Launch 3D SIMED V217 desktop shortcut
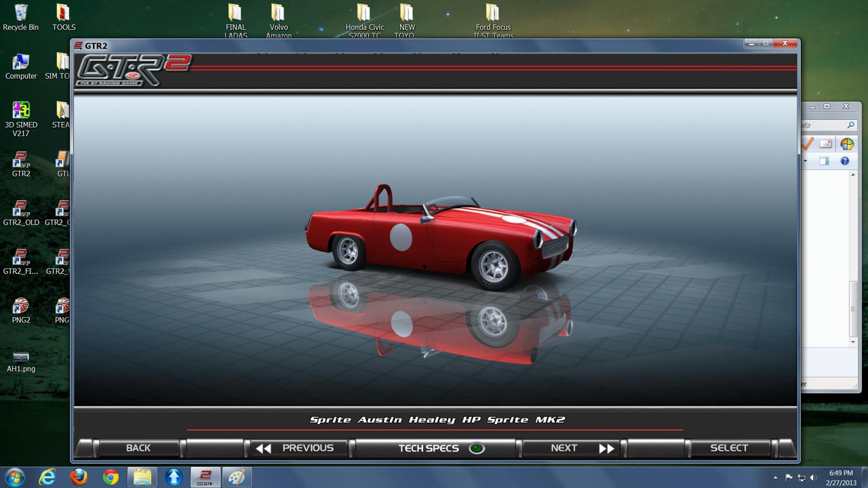This screenshot has height=488, width=868. click(21, 119)
